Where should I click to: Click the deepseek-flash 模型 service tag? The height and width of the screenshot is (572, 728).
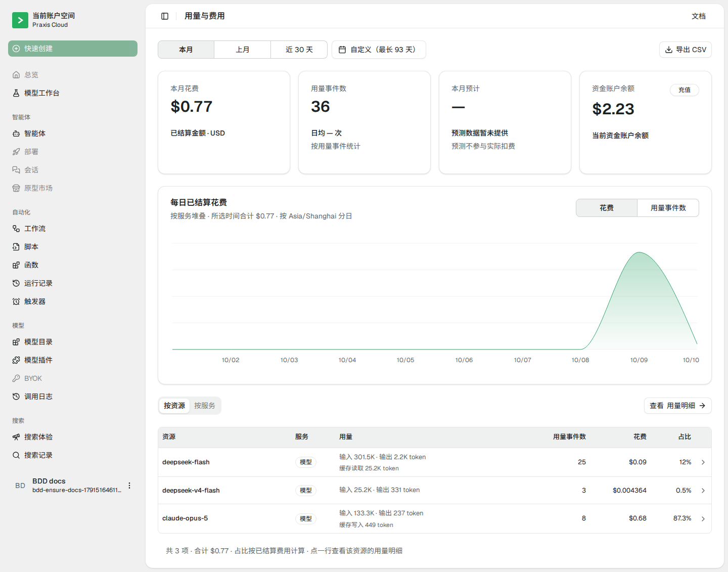point(306,462)
